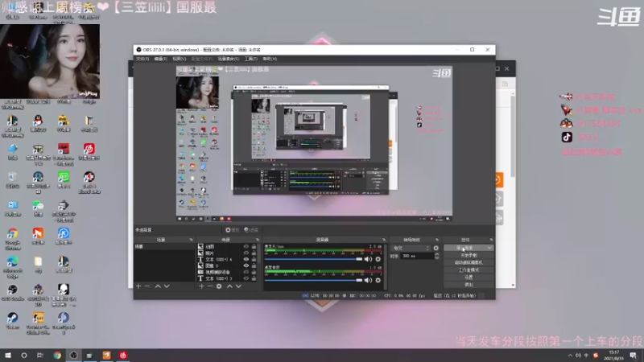
Task: Enable 工作室模式 studio mode
Action: pyautogui.click(x=469, y=270)
